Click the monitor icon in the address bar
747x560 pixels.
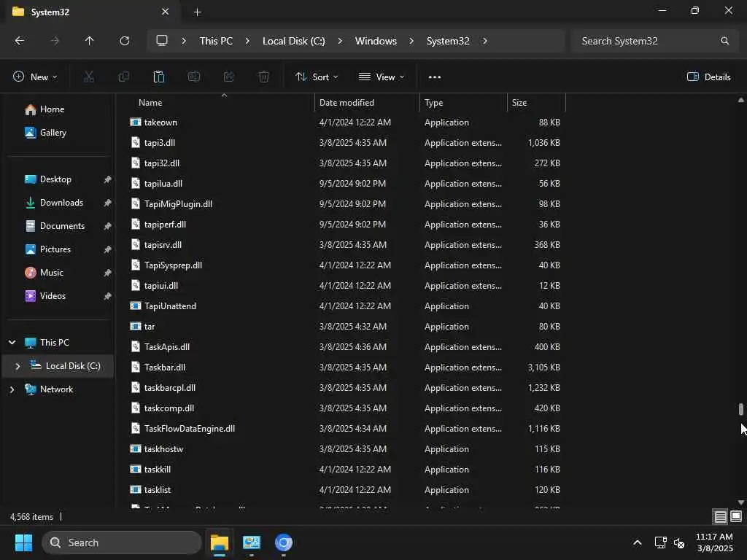coord(162,41)
